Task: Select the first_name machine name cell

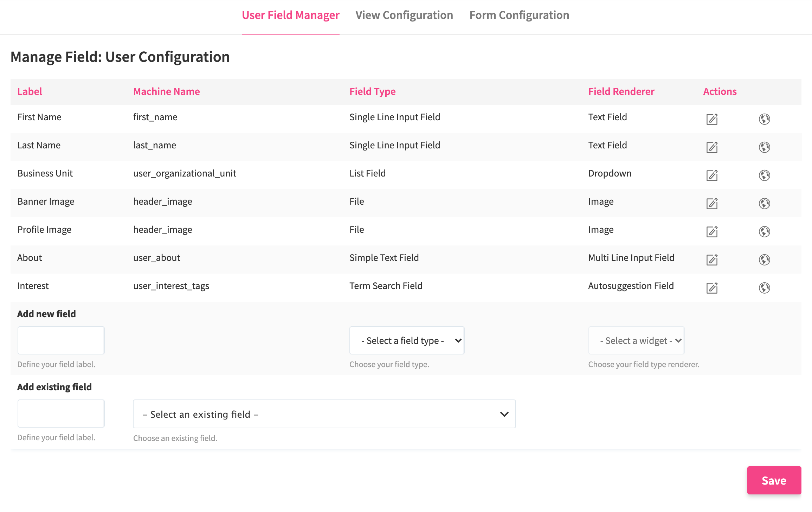Action: [x=155, y=117]
